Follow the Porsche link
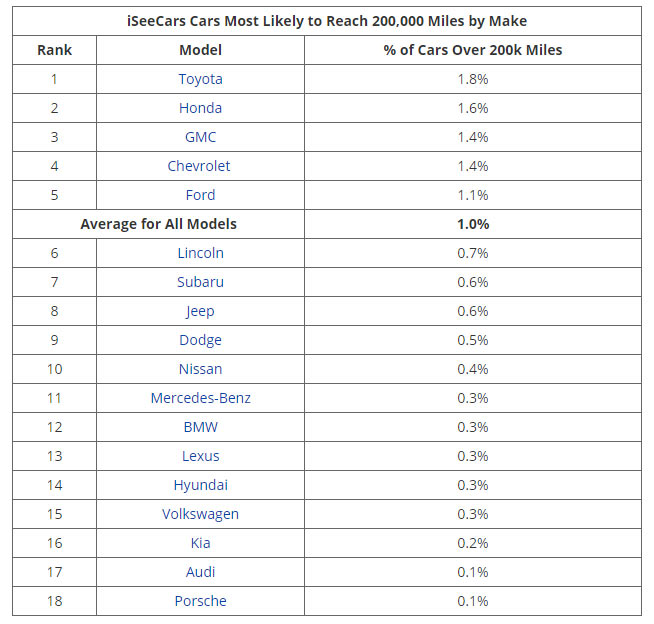 [200, 601]
